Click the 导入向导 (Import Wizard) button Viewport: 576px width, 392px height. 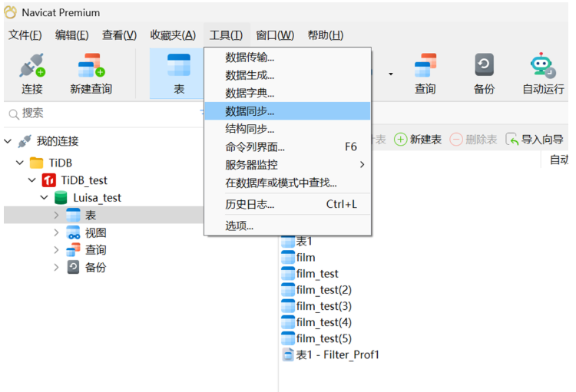point(535,139)
